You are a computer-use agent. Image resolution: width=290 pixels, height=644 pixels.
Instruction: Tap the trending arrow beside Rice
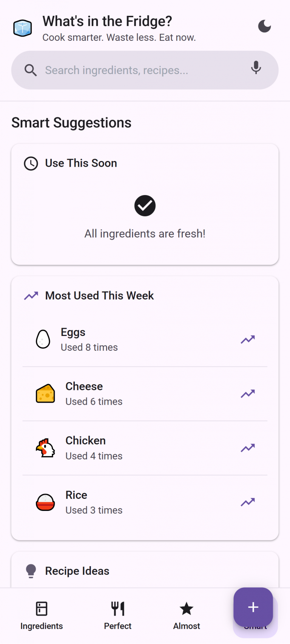[x=248, y=502]
